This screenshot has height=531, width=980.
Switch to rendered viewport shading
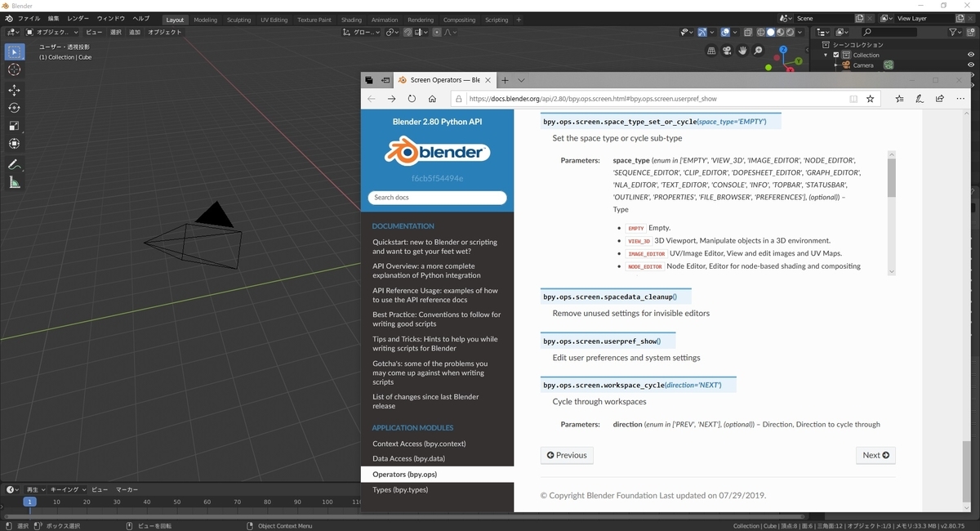[x=790, y=32]
